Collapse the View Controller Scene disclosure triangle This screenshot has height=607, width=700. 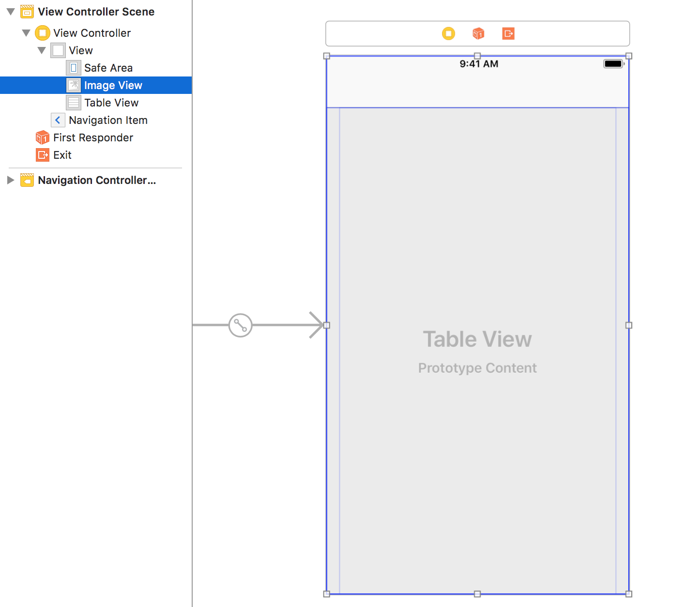pyautogui.click(x=10, y=12)
